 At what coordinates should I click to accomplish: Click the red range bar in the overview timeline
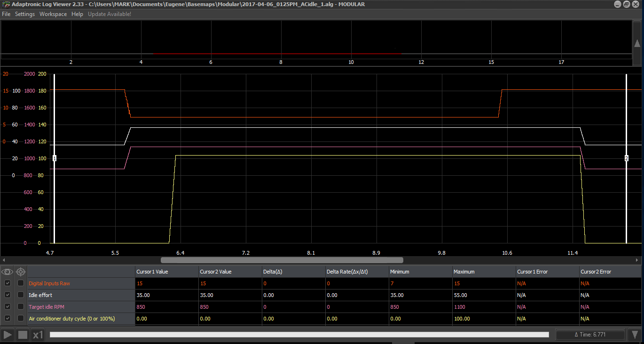click(x=276, y=54)
